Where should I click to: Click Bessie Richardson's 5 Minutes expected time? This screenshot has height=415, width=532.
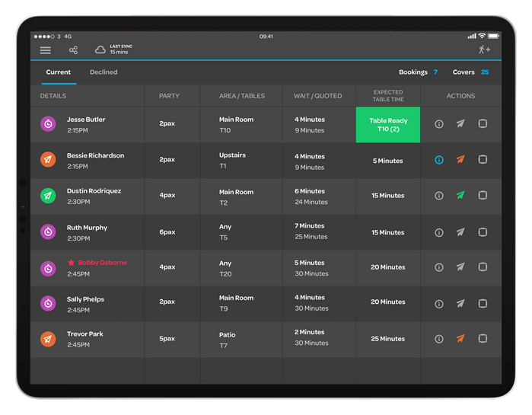[x=388, y=161]
